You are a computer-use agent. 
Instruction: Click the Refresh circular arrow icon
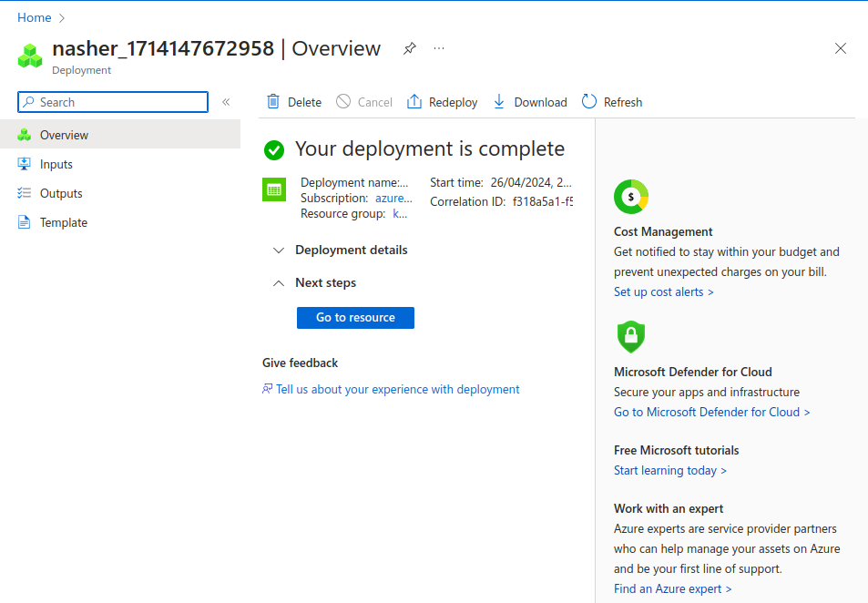click(589, 102)
